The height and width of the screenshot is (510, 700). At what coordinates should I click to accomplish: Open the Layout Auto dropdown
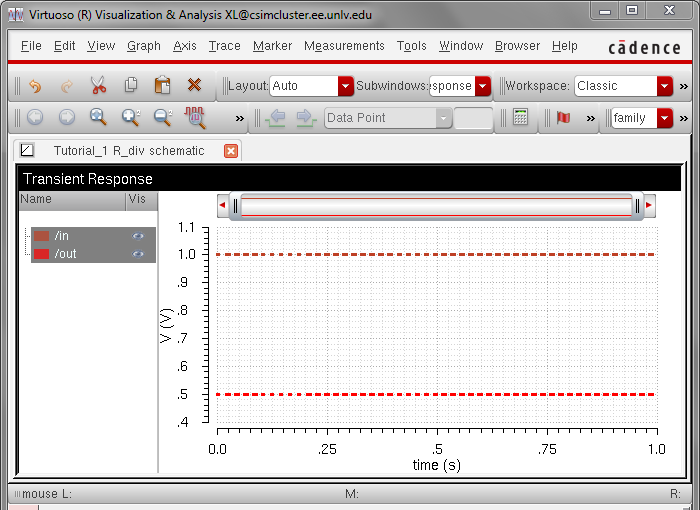pyautogui.click(x=346, y=86)
